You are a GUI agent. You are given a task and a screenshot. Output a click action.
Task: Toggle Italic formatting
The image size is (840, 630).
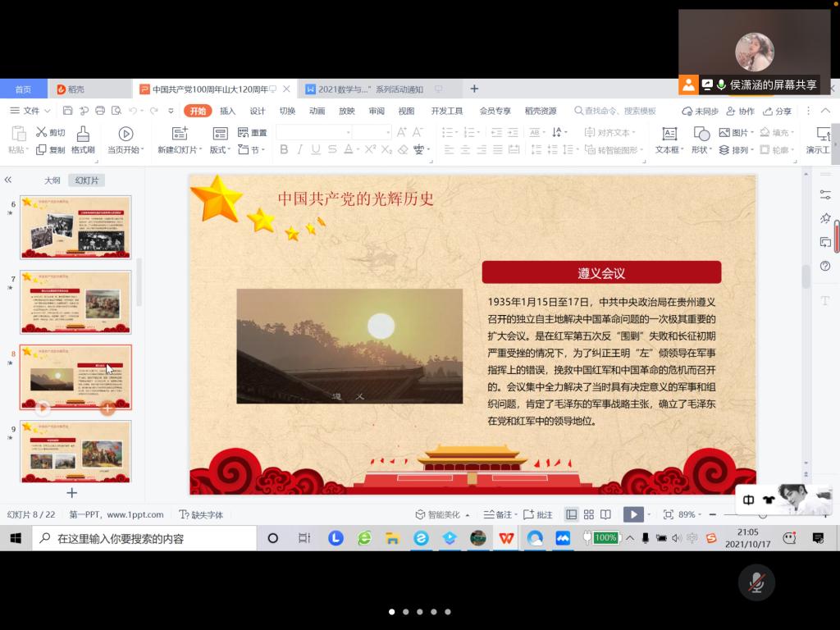tap(300, 149)
